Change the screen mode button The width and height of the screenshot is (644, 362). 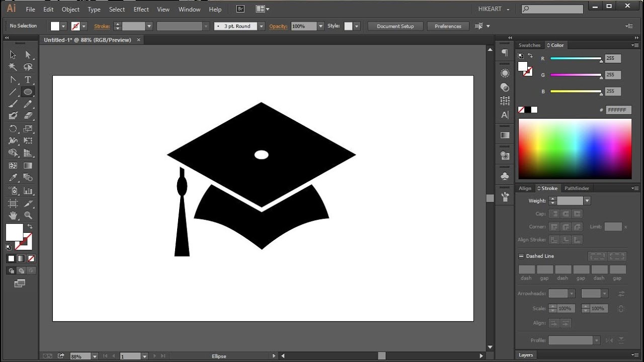coord(20,284)
